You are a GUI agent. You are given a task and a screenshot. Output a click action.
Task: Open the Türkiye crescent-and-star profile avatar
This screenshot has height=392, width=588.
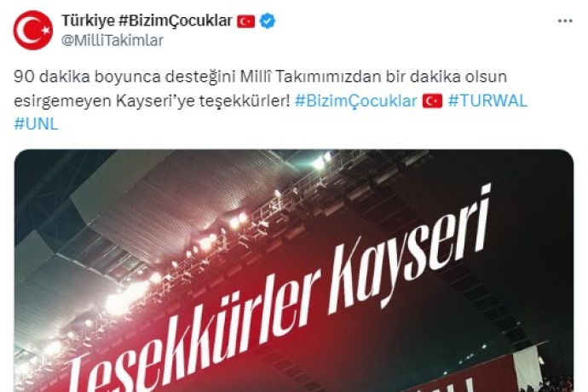click(x=32, y=30)
